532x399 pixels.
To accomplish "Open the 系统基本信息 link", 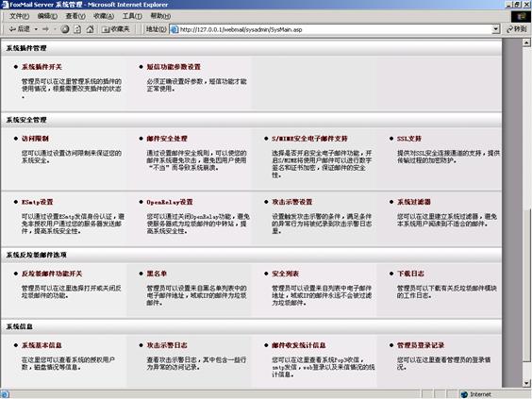I will pyautogui.click(x=42, y=345).
